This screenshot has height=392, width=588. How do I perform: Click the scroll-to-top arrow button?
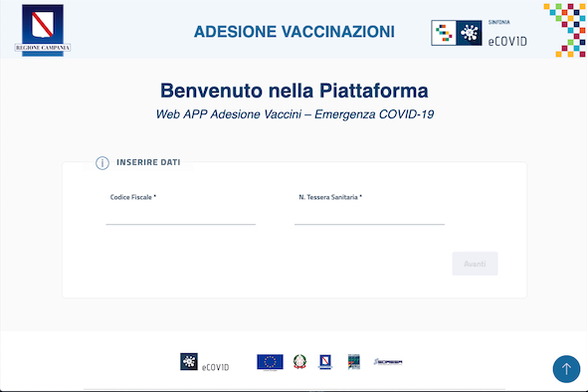(x=566, y=369)
